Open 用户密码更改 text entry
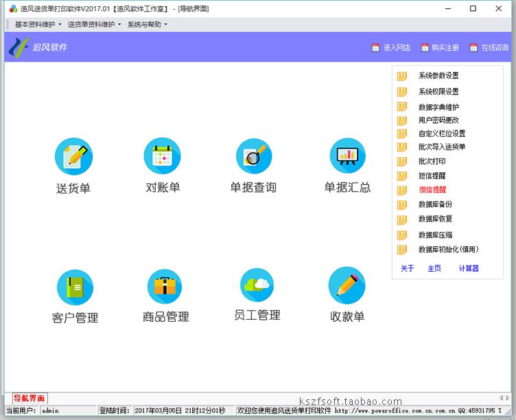The width and height of the screenshot is (516, 420). tap(438, 120)
